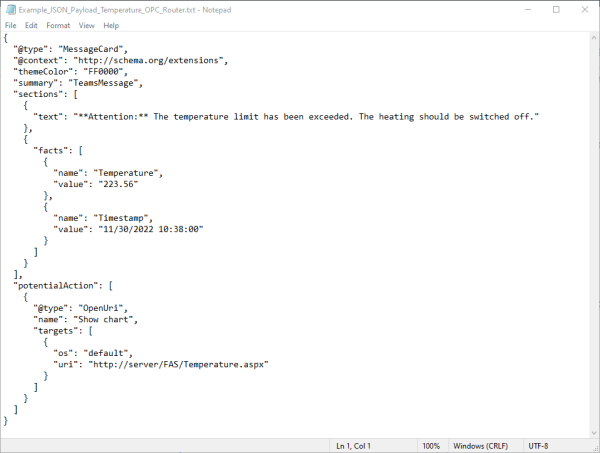Click the "223.56" value text
The image size is (600, 453).
pos(118,184)
